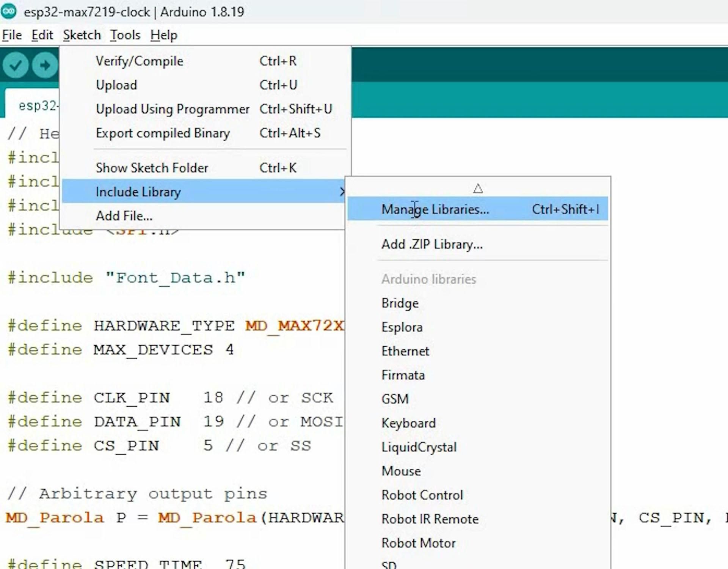Click the MD_Parola P declaration line
The image size is (728, 569).
pos(175,518)
